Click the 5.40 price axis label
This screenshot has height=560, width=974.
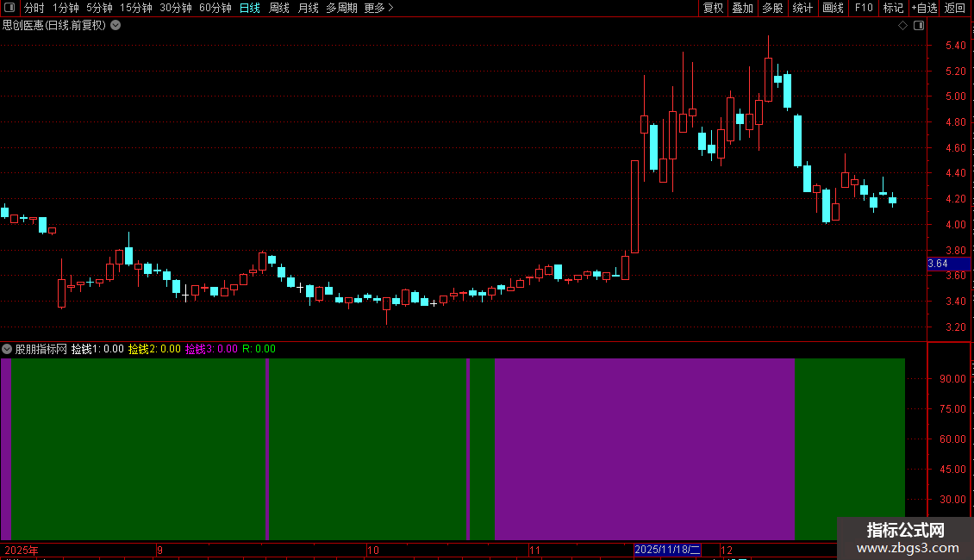pos(955,46)
